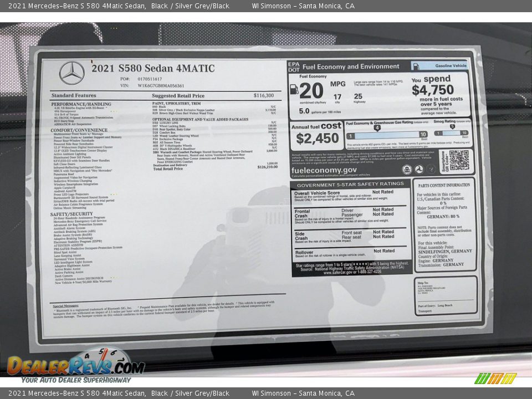
Task: Click the 'fueleconomy.gov' web address
Action: coord(324,170)
